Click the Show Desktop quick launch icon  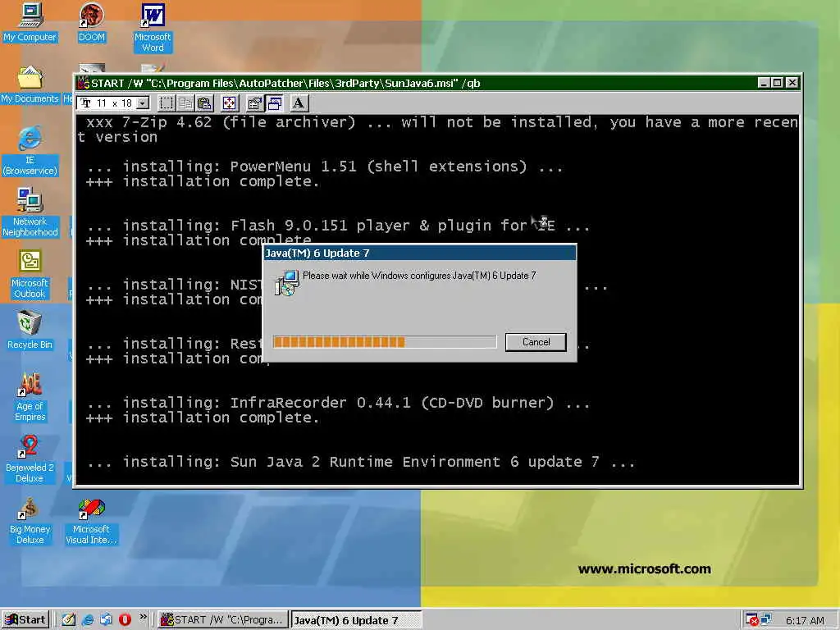[x=69, y=620]
